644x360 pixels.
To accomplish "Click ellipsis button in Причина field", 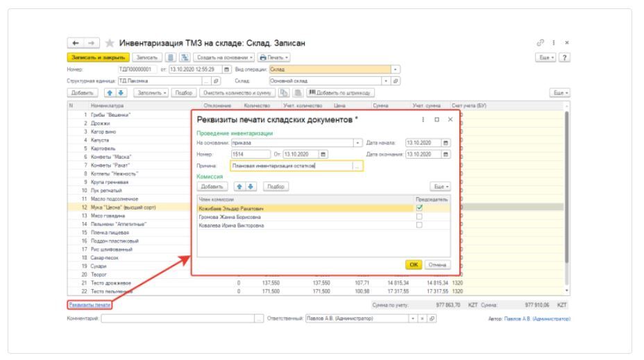I will (x=357, y=166).
